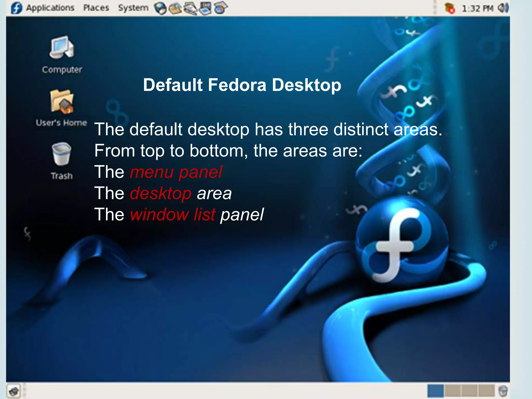Click the Show Desktop button in bottom panel
The image size is (532, 399).
[x=14, y=391]
